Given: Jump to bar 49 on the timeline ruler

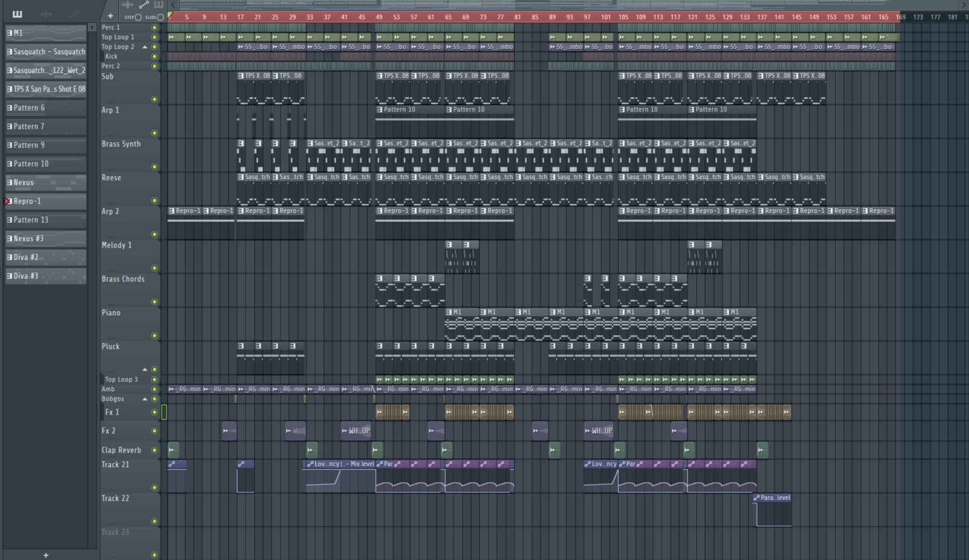Looking at the screenshot, I should click(x=379, y=17).
